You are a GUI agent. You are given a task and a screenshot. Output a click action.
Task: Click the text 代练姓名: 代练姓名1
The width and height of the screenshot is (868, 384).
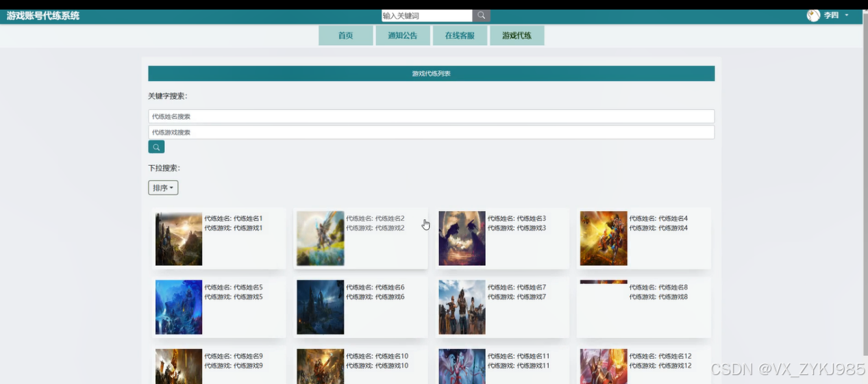point(234,219)
